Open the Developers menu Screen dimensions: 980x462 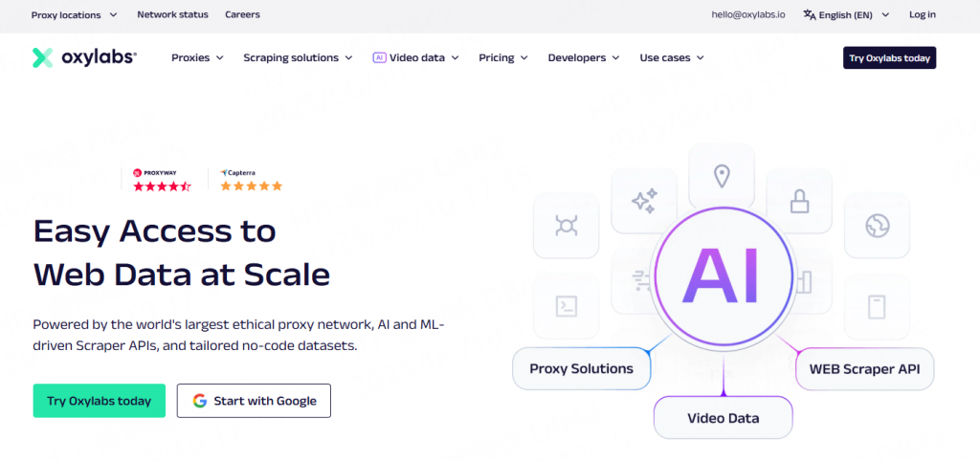[584, 57]
